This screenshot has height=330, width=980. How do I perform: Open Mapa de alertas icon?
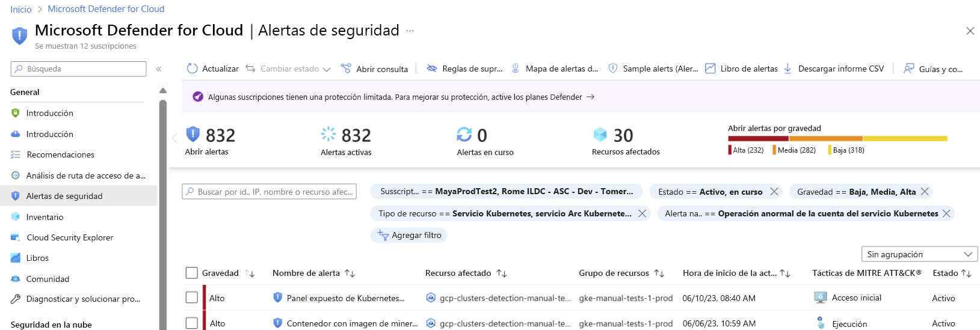[x=516, y=69]
